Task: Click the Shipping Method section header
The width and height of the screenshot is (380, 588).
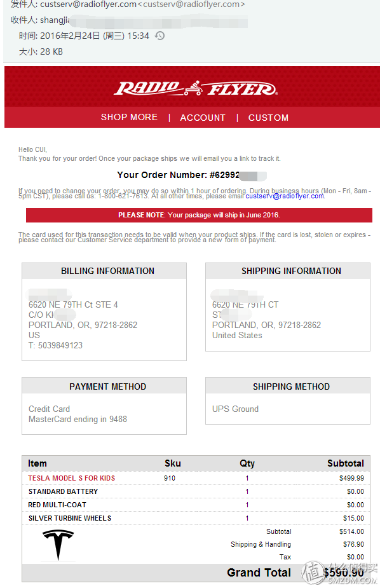Action: click(291, 386)
